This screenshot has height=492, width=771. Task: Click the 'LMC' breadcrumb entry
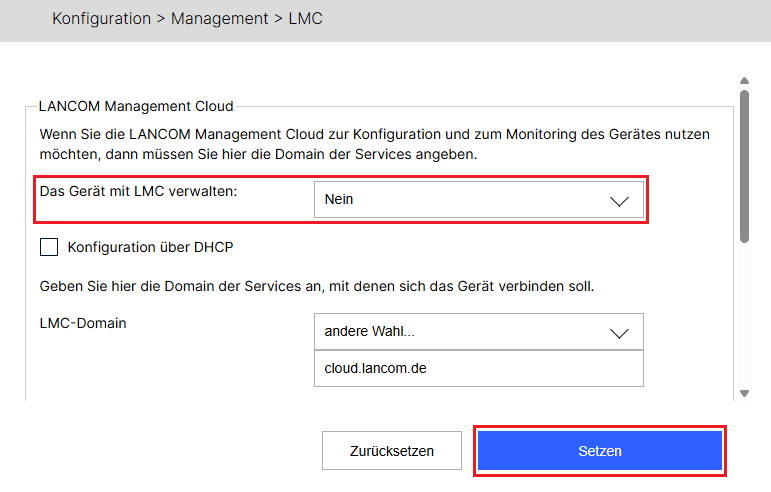click(x=305, y=19)
